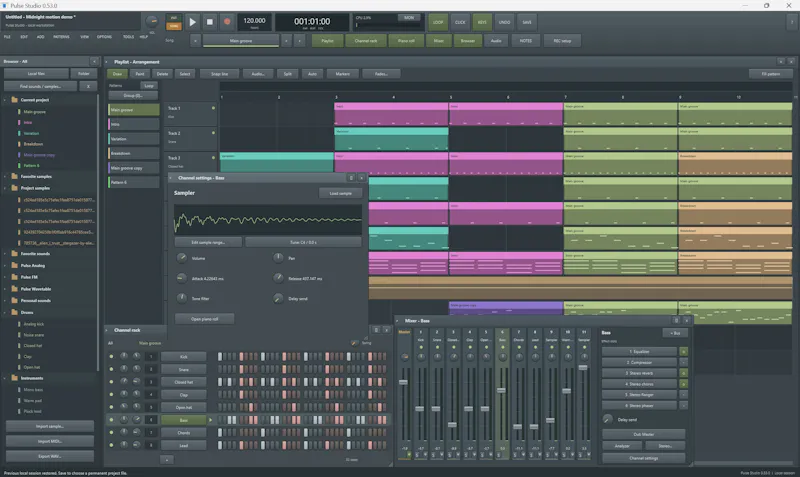
Task: Toggle first step of the Kick row
Action: [220, 357]
